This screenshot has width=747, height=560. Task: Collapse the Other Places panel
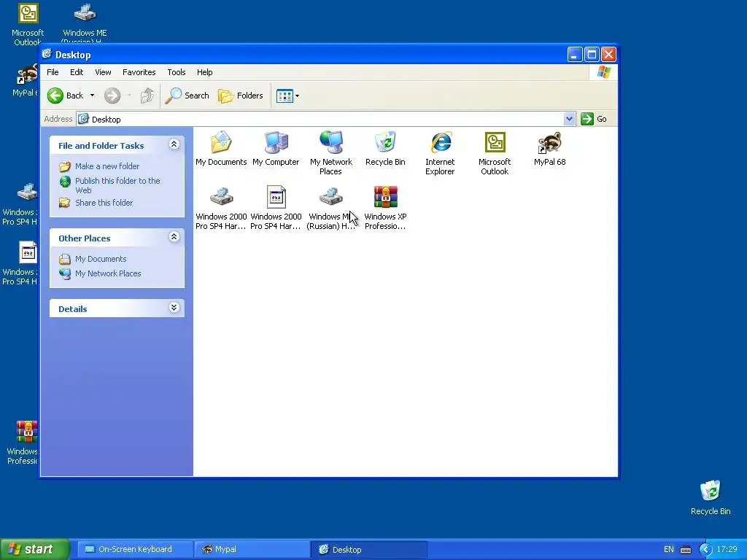pyautogui.click(x=174, y=237)
